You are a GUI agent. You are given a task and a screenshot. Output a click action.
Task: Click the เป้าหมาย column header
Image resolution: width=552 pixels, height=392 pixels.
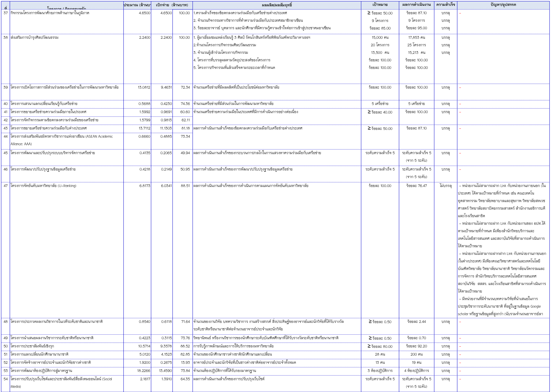(380, 5)
